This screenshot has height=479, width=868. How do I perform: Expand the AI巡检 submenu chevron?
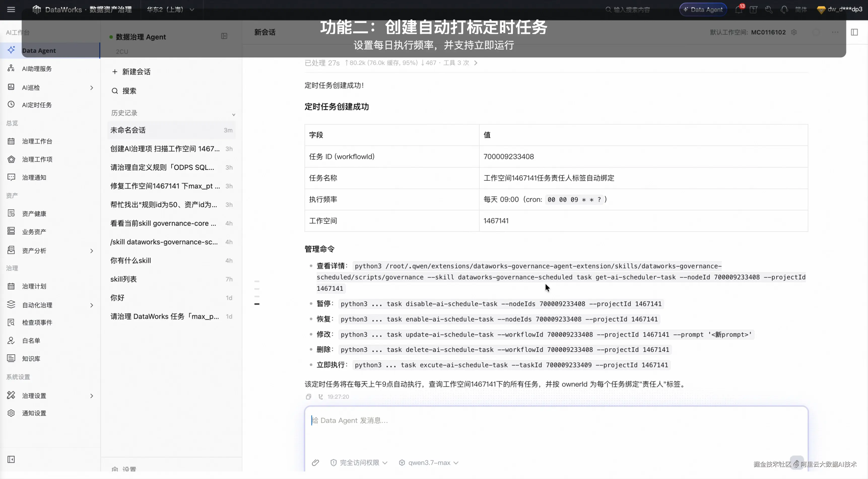click(92, 88)
